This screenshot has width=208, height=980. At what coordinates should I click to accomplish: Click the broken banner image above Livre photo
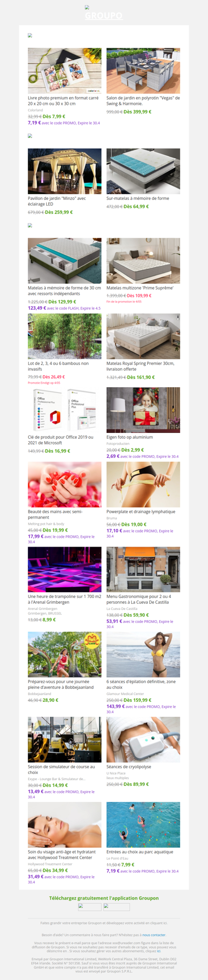(30, 36)
